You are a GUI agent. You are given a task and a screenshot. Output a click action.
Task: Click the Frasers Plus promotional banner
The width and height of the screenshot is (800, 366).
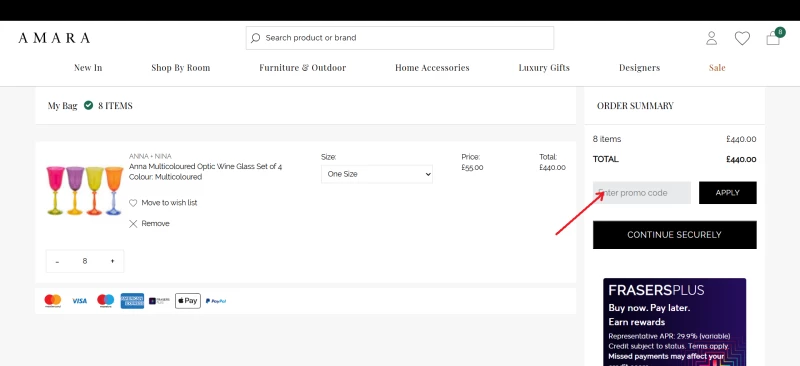pos(674,322)
